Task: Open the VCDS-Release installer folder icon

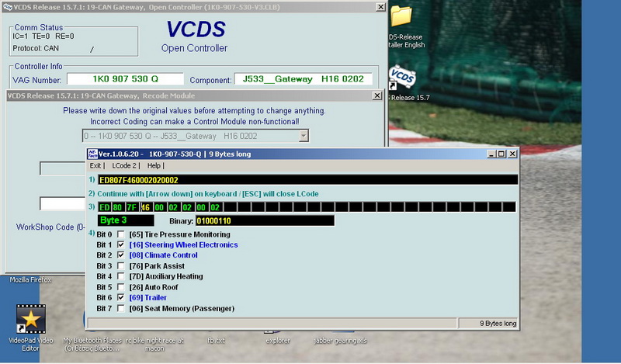Action: coord(401,16)
